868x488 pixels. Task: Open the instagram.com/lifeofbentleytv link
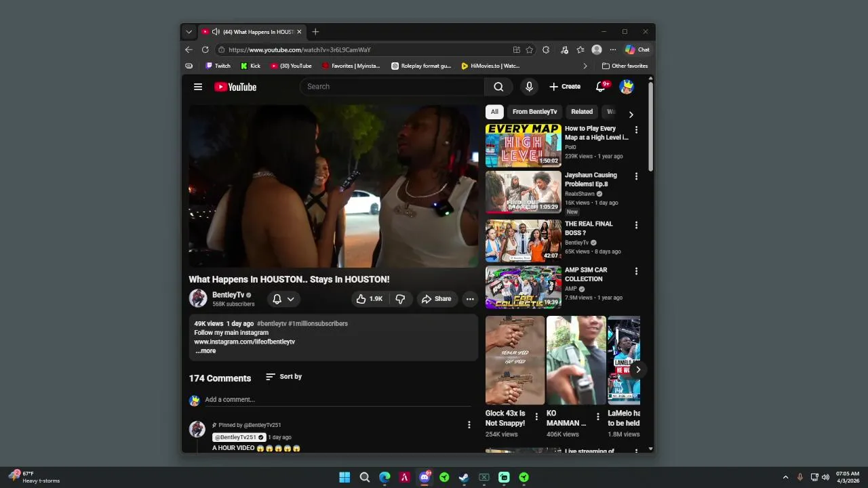(244, 342)
